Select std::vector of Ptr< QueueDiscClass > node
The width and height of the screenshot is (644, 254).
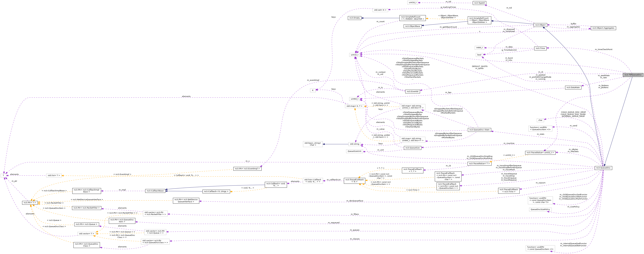[155, 242]
